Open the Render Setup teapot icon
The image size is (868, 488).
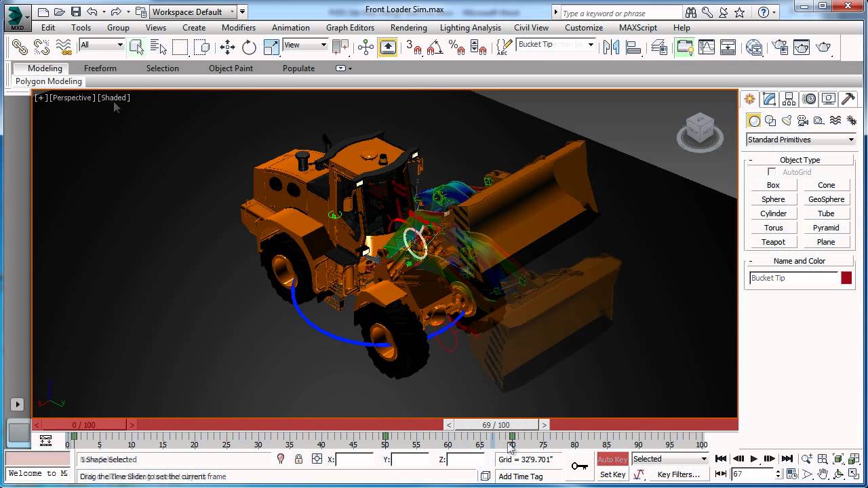tap(780, 47)
